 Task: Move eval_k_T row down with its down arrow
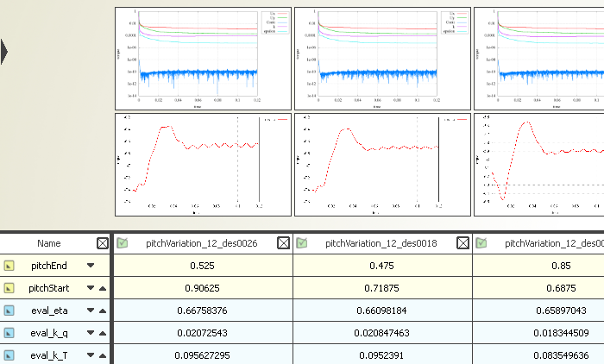pos(91,355)
